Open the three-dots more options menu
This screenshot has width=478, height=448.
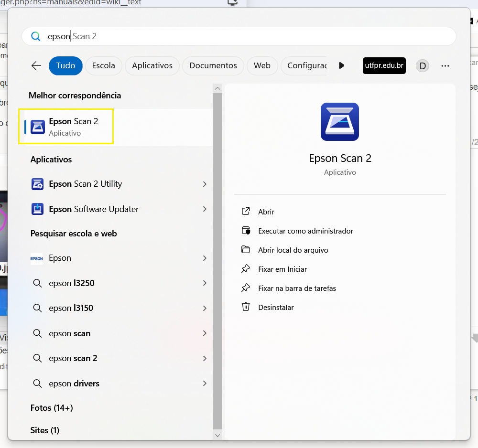click(445, 66)
